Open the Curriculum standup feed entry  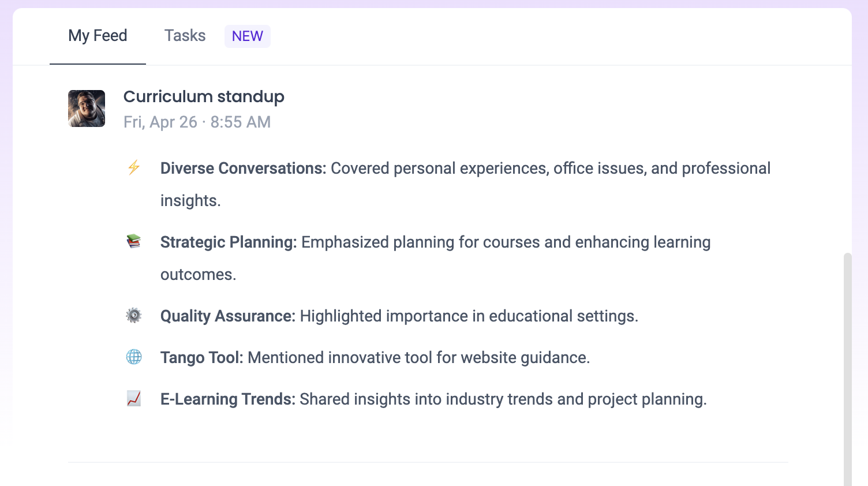click(204, 96)
